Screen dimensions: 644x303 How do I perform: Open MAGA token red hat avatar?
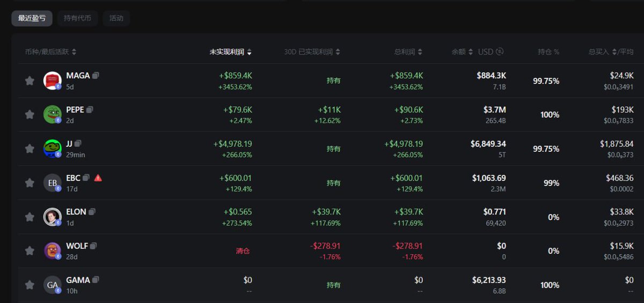53,80
